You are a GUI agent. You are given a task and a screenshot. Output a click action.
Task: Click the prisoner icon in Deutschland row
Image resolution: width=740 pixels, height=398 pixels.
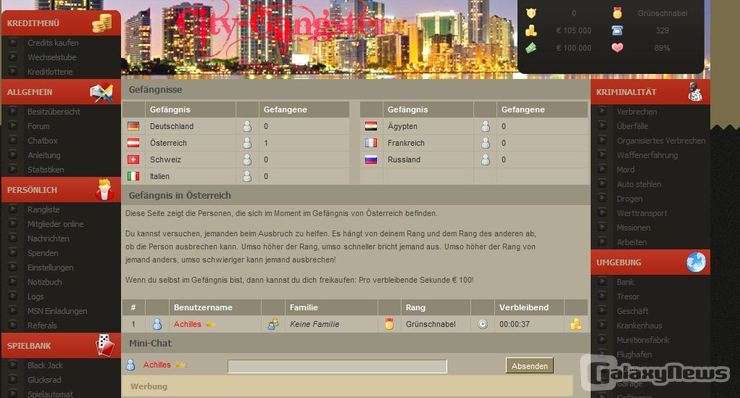coord(247,126)
